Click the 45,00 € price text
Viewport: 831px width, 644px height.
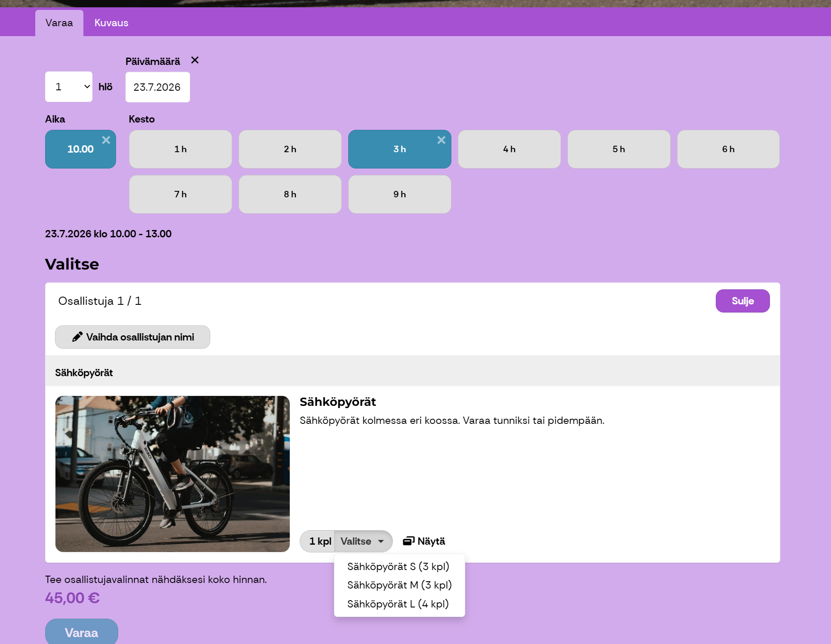pyautogui.click(x=72, y=598)
